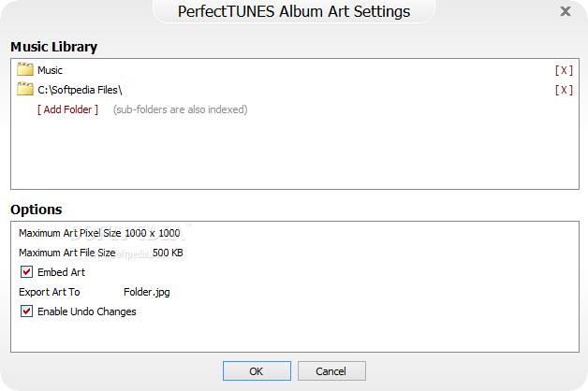Click the Maximum Art Pixel Size label
588x391 pixels.
(x=69, y=233)
